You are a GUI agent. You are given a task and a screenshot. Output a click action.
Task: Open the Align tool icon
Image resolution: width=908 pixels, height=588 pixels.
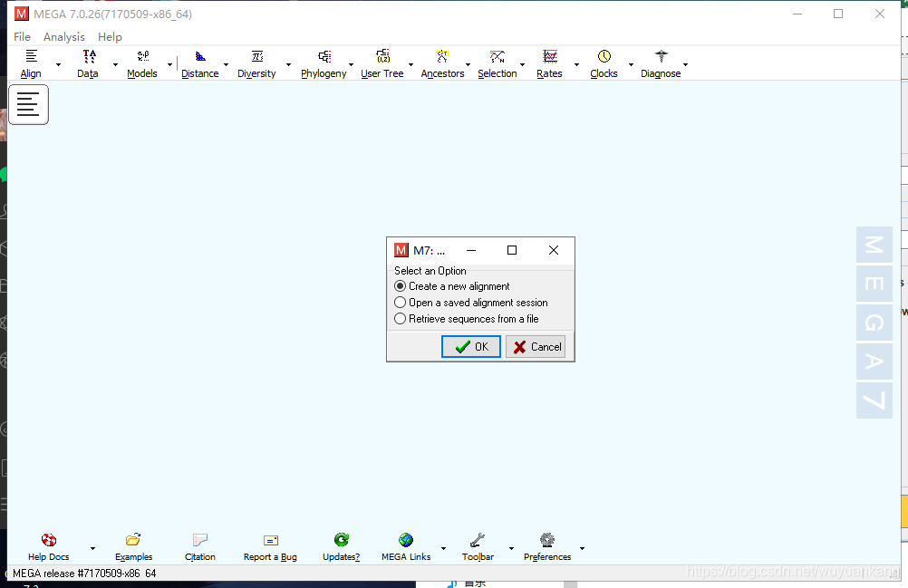(x=32, y=56)
